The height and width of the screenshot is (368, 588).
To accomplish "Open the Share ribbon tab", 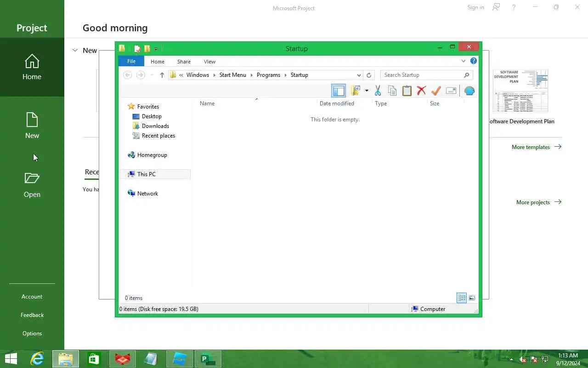I will pos(184,62).
